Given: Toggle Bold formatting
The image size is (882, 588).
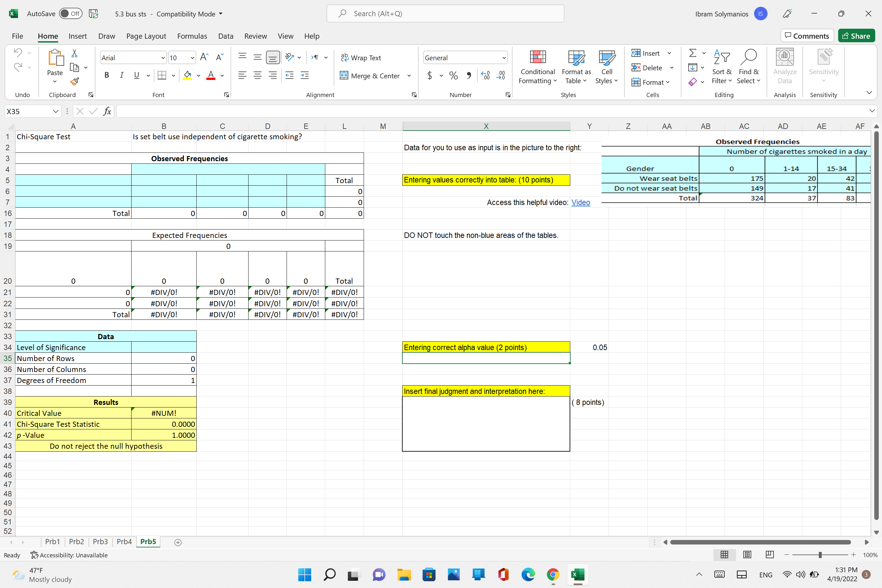Looking at the screenshot, I should [x=106, y=75].
